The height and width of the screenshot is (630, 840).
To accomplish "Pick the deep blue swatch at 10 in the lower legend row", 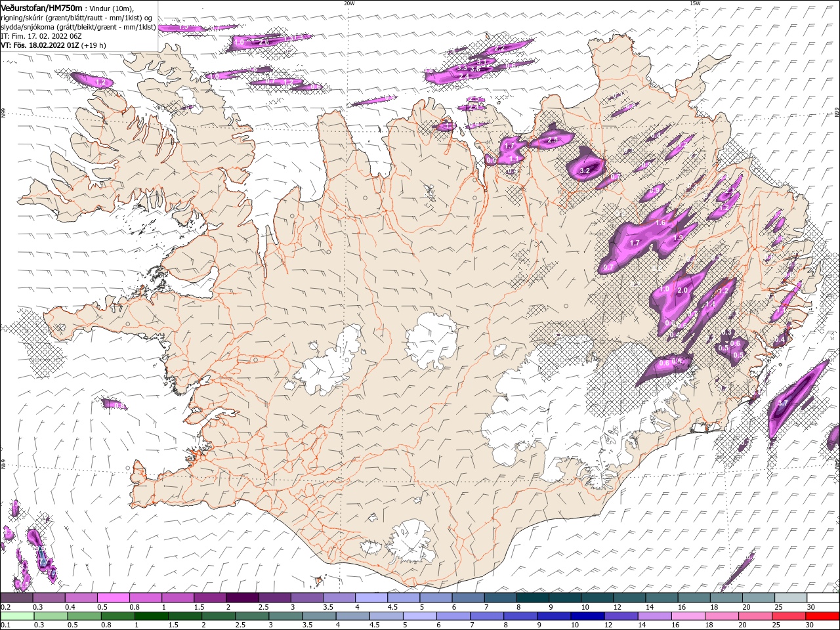I will 586,616.
